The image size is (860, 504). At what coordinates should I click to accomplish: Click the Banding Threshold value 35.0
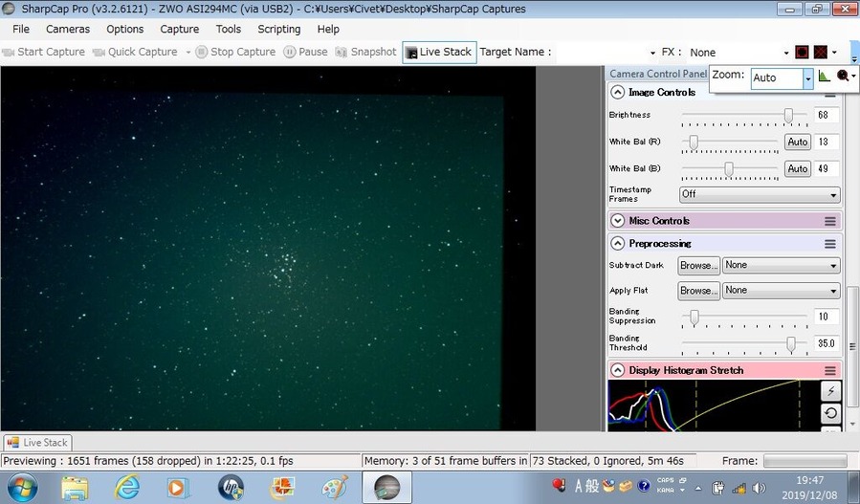click(827, 343)
